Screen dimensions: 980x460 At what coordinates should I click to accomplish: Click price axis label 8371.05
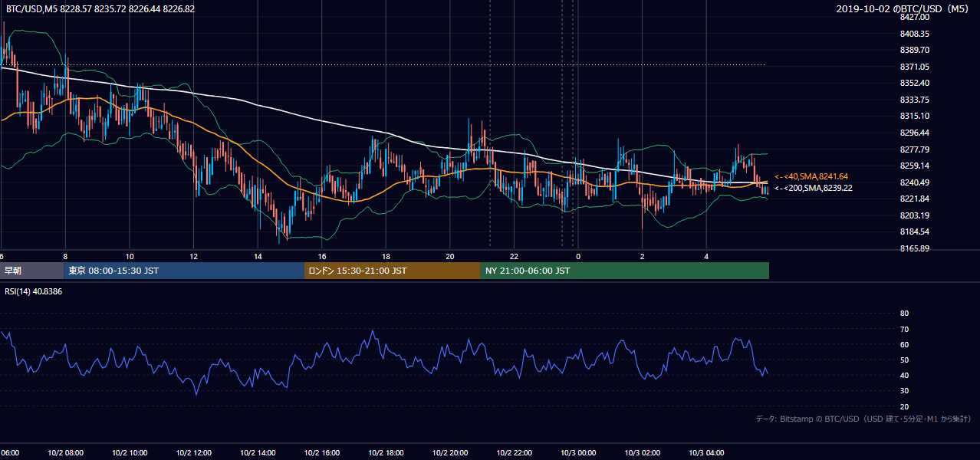pyautogui.click(x=915, y=67)
